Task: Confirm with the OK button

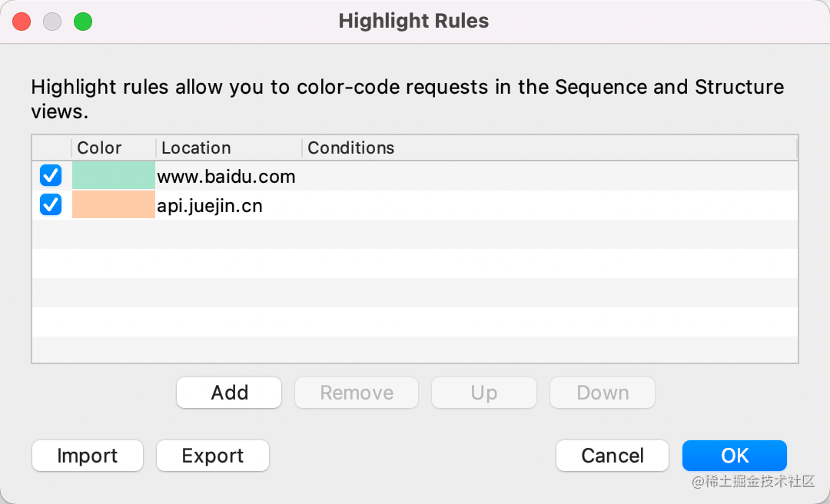Action: point(735,456)
